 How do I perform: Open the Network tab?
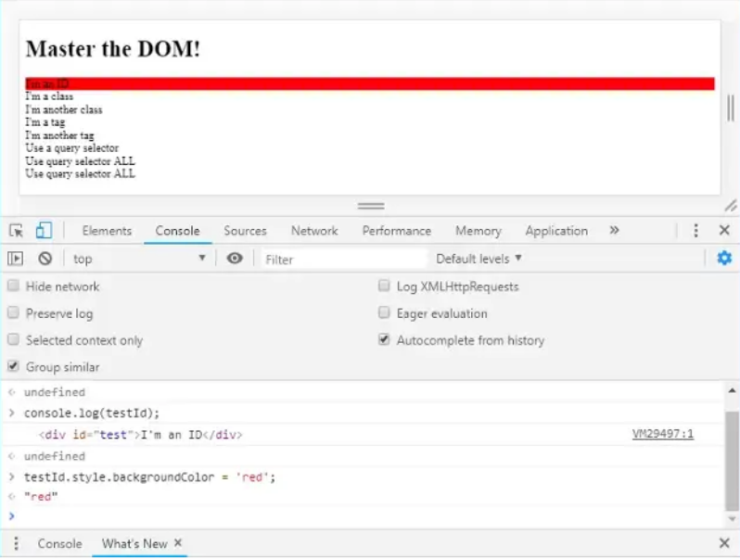(x=314, y=231)
